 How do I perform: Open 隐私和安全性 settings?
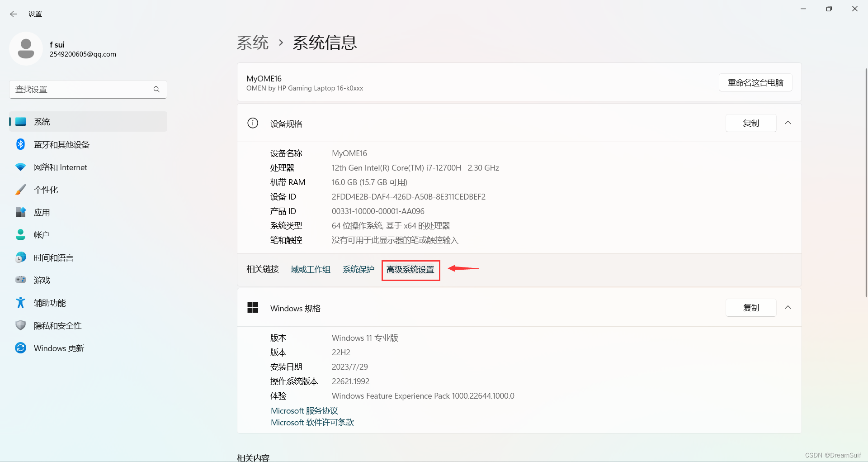[x=88, y=325]
